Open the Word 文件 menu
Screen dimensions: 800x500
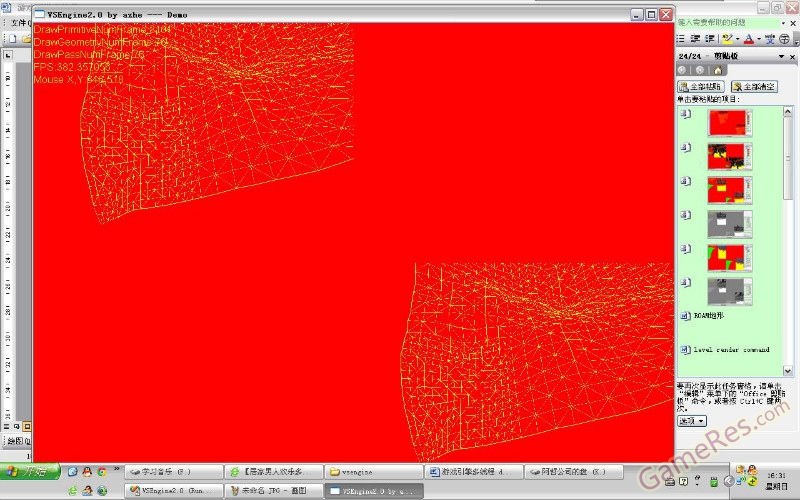pos(21,22)
